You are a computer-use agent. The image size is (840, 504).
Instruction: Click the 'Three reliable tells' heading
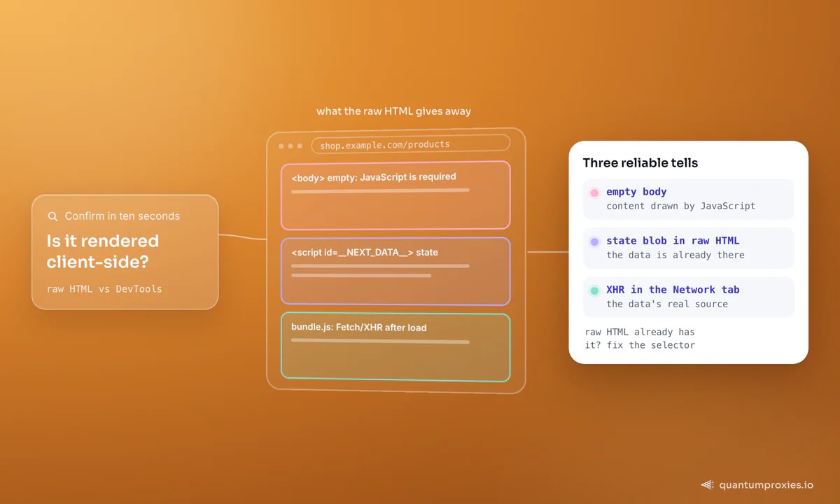[640, 163]
